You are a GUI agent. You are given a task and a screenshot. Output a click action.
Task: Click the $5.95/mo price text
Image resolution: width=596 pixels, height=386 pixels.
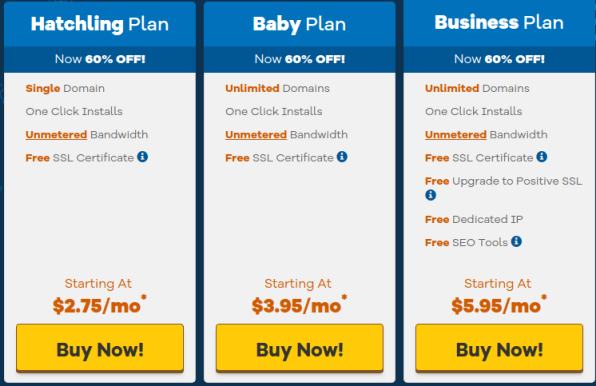click(x=496, y=306)
